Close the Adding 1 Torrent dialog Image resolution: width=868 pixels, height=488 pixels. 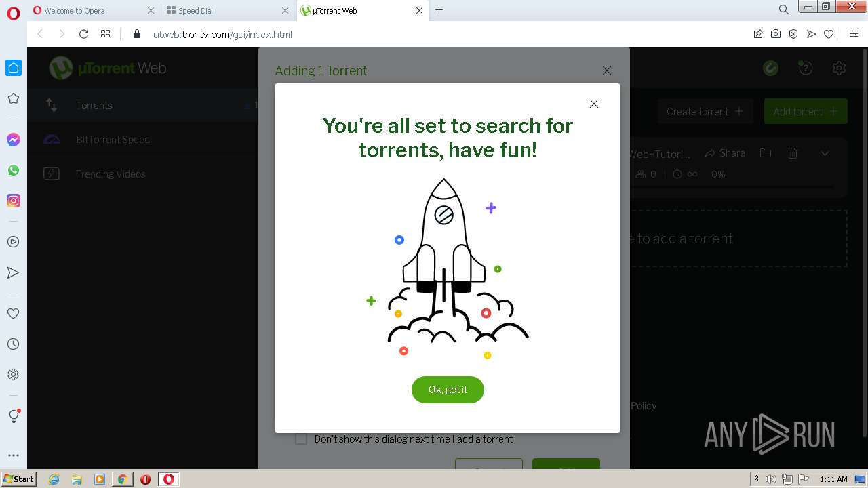coord(607,70)
